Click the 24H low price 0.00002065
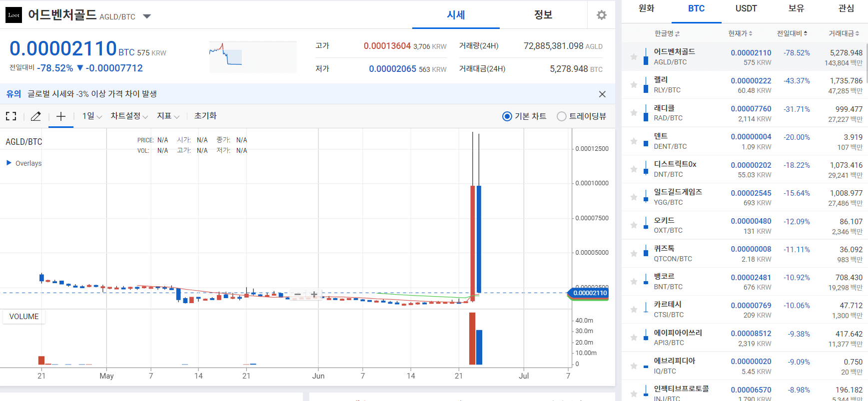 coord(393,69)
